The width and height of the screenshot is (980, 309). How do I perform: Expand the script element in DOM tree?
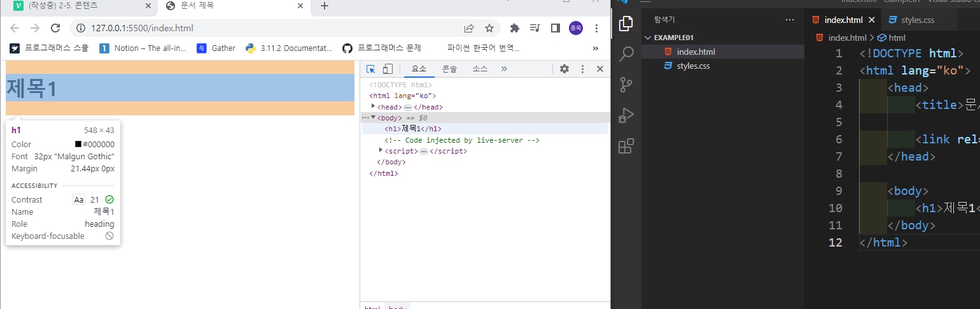coord(381,150)
